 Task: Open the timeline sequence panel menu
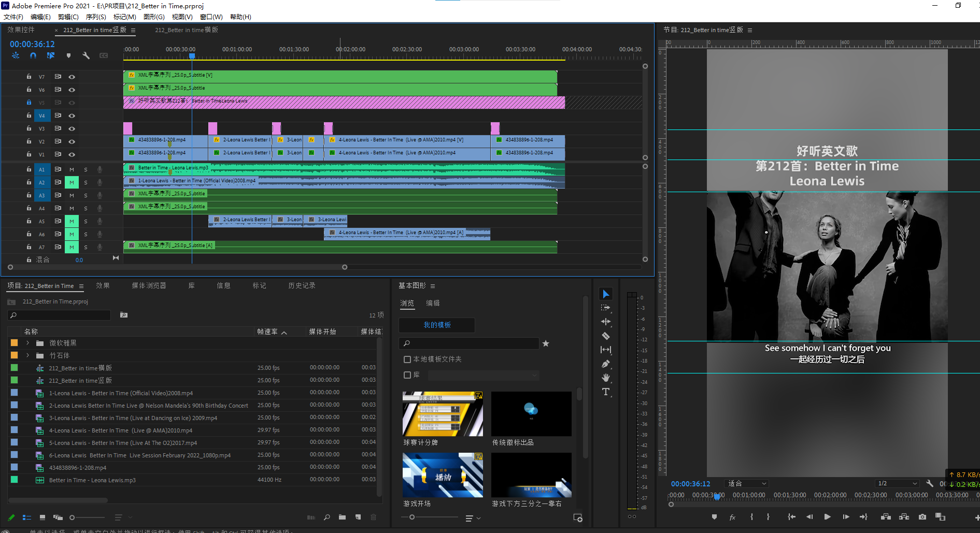click(133, 30)
